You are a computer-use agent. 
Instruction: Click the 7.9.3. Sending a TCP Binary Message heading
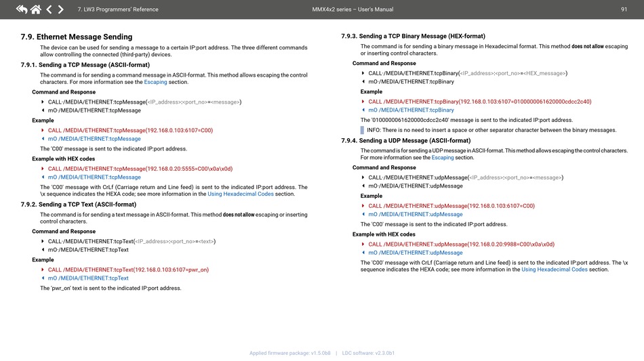(x=413, y=36)
